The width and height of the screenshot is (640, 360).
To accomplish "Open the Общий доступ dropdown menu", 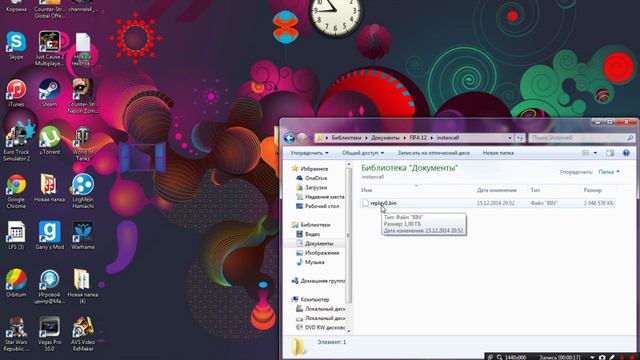I will pos(362,153).
